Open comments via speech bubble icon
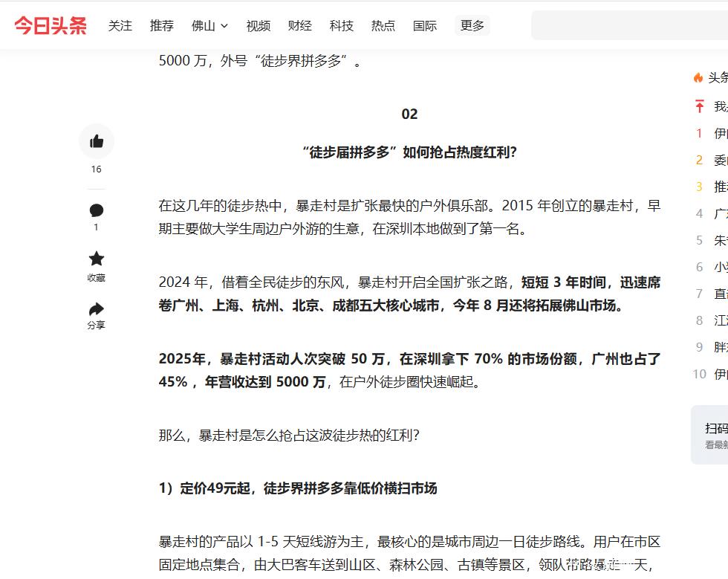 tap(97, 210)
